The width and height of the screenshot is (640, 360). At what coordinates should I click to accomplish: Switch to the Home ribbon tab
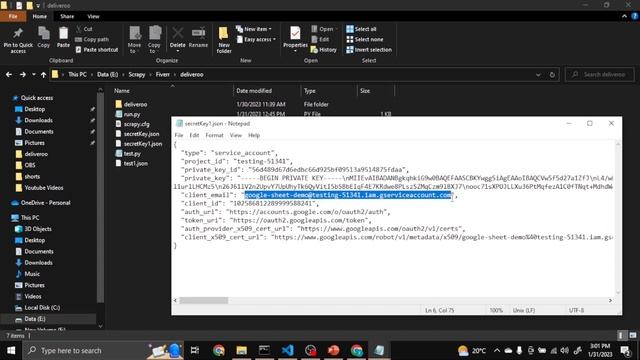(x=40, y=16)
